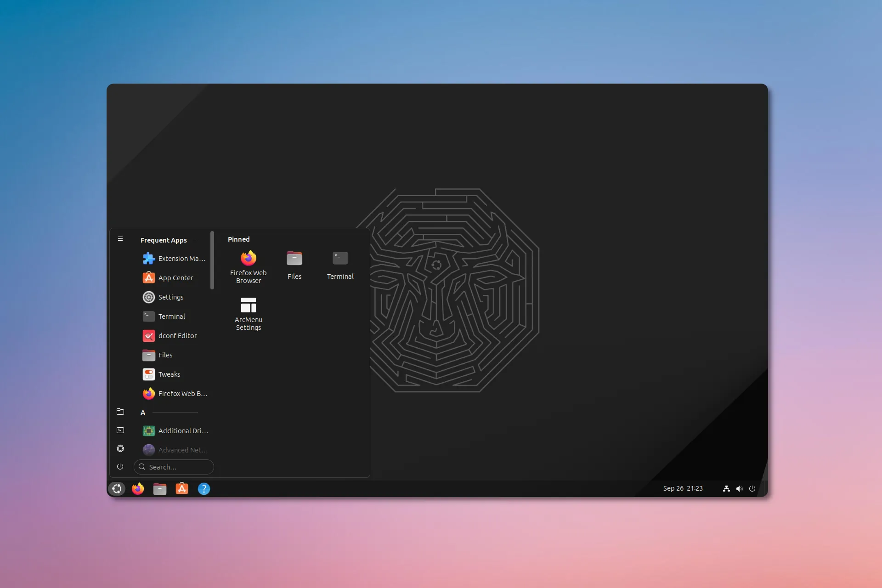This screenshot has height=588, width=882.
Task: Open the calendar by clicking the clock
Action: pos(683,488)
